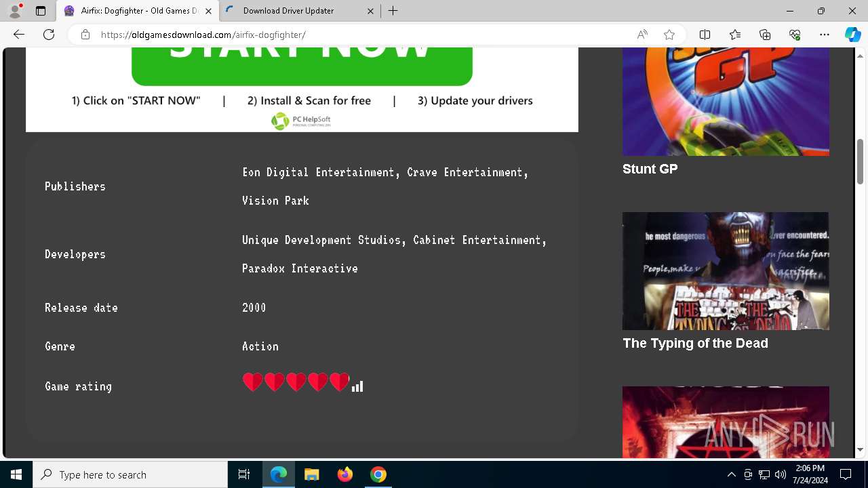The width and height of the screenshot is (868, 488).
Task: Open Favorites list icon
Action: 735,35
